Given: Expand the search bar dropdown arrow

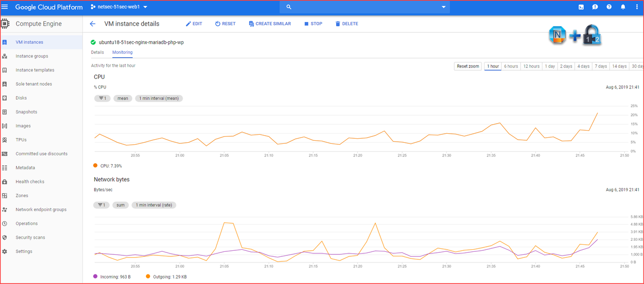Looking at the screenshot, I should [444, 7].
